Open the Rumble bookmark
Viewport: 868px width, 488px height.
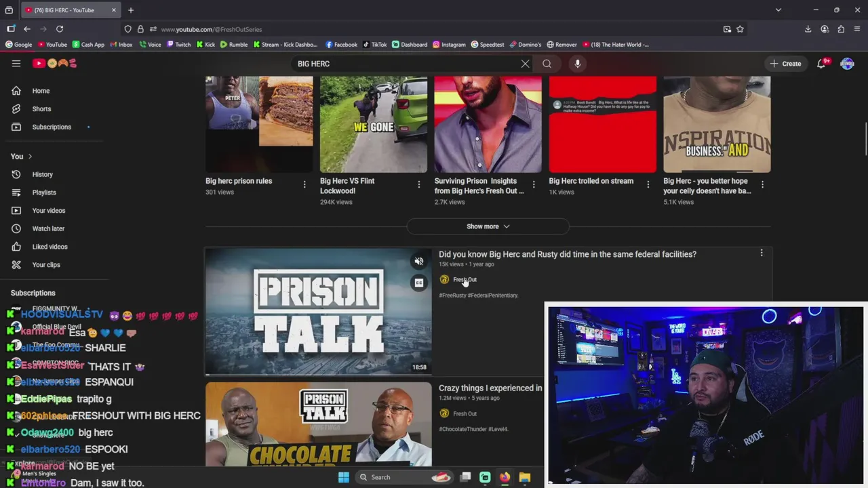233,45
